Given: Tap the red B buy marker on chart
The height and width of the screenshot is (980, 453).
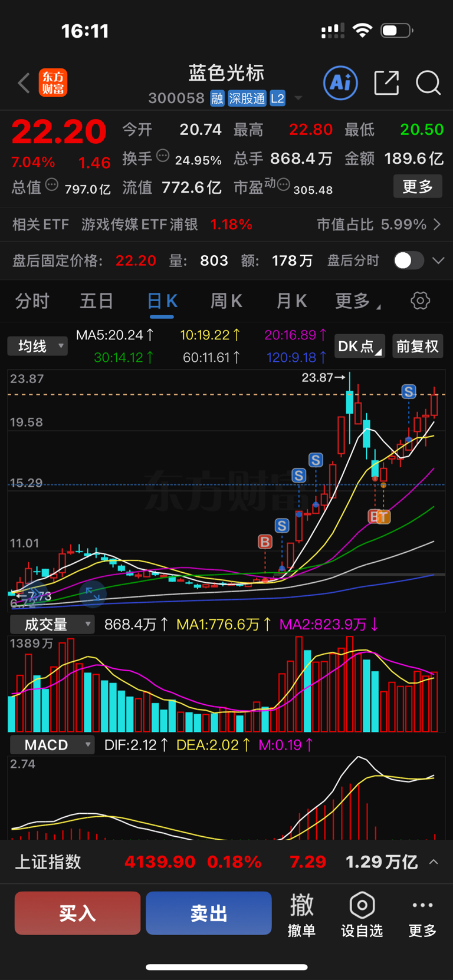Looking at the screenshot, I should tap(265, 542).
